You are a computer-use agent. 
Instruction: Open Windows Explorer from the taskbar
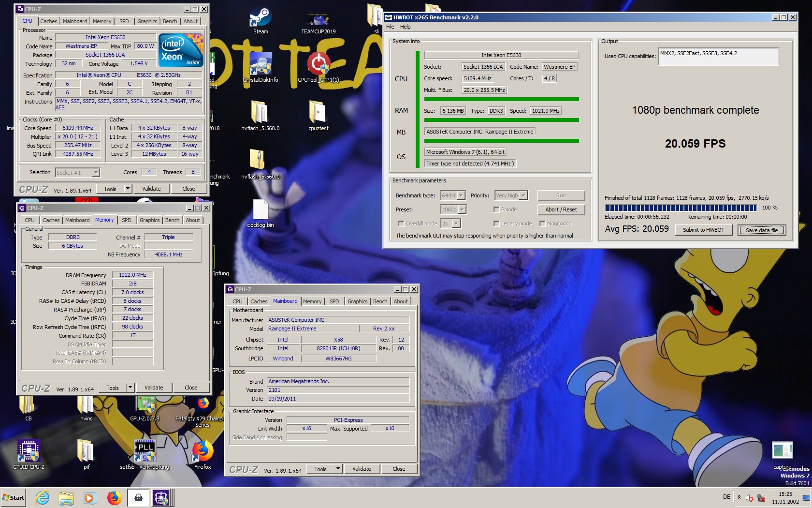click(x=66, y=498)
